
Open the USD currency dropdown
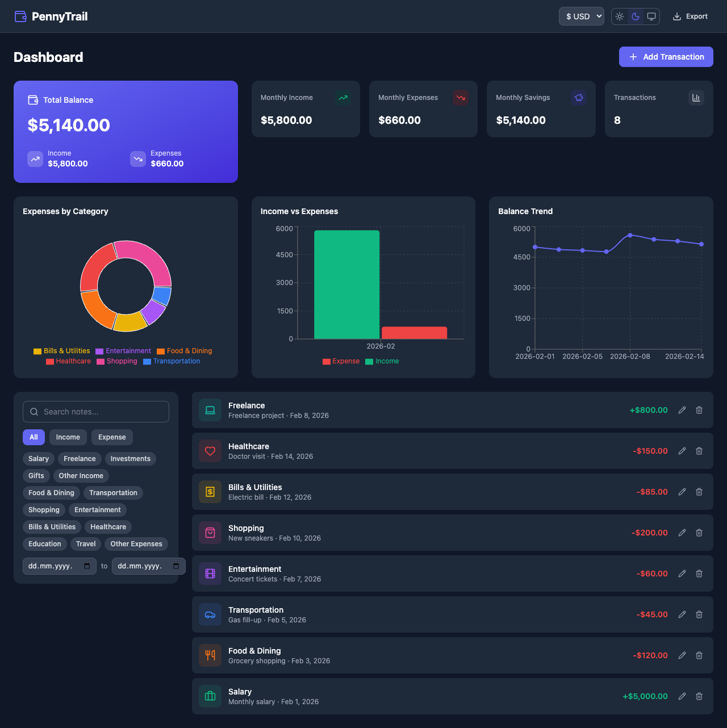[581, 16]
